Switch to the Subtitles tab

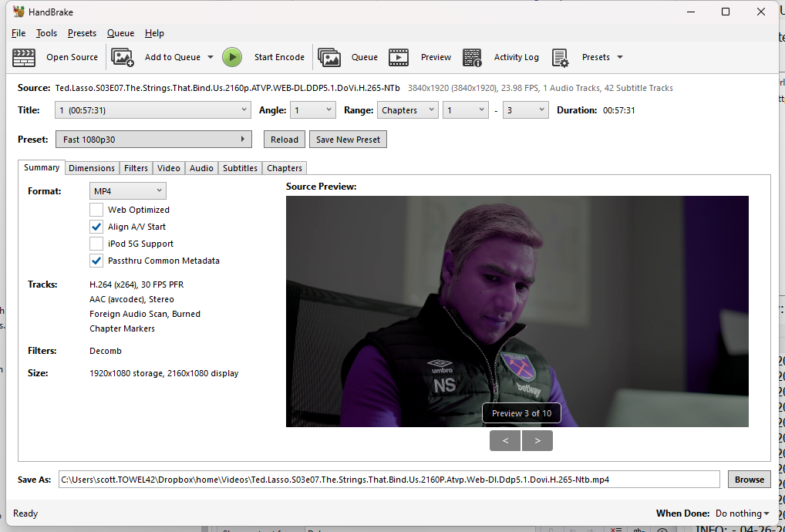(x=241, y=168)
